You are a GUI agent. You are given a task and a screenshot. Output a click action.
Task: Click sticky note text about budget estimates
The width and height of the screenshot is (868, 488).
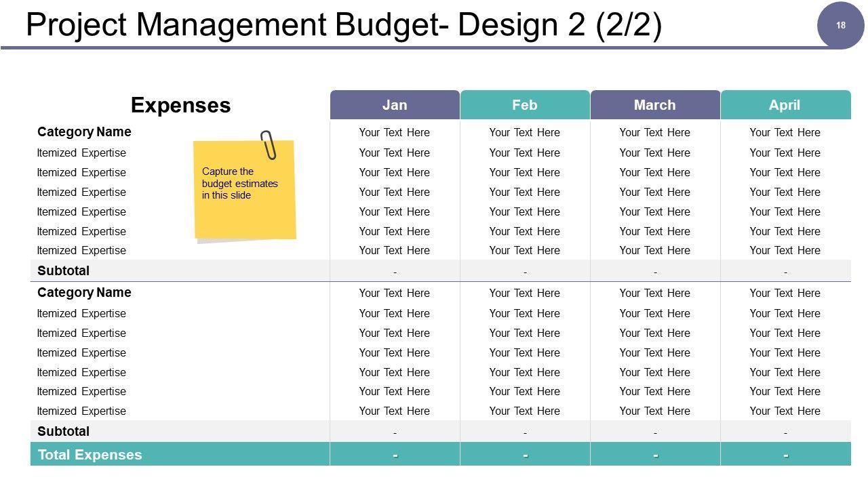tap(240, 184)
